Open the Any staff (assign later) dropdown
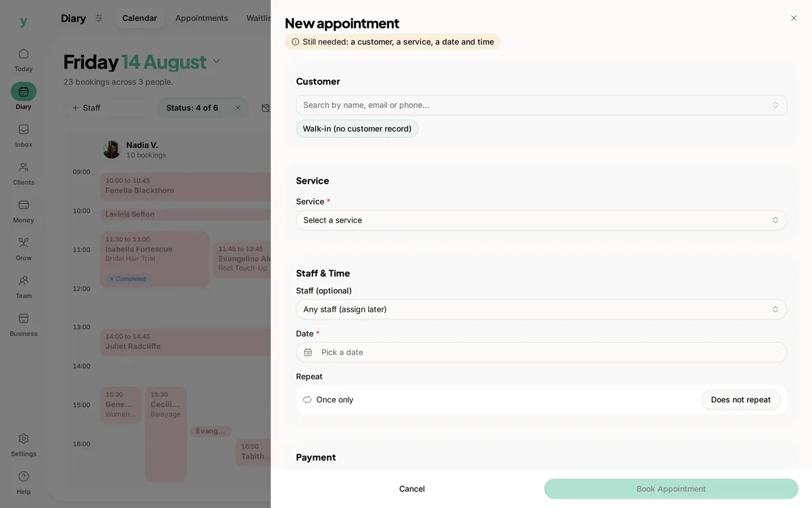This screenshot has height=508, width=812. [x=541, y=310]
